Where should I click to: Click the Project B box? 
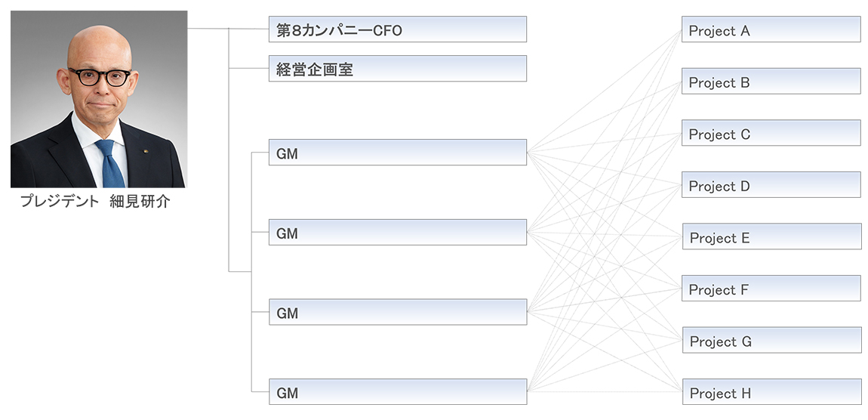[x=771, y=82]
